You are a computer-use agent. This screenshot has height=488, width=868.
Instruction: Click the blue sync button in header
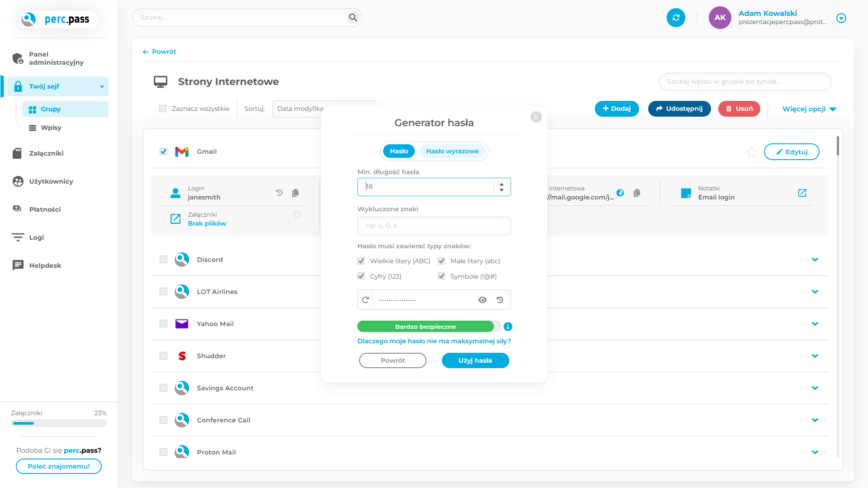676,18
